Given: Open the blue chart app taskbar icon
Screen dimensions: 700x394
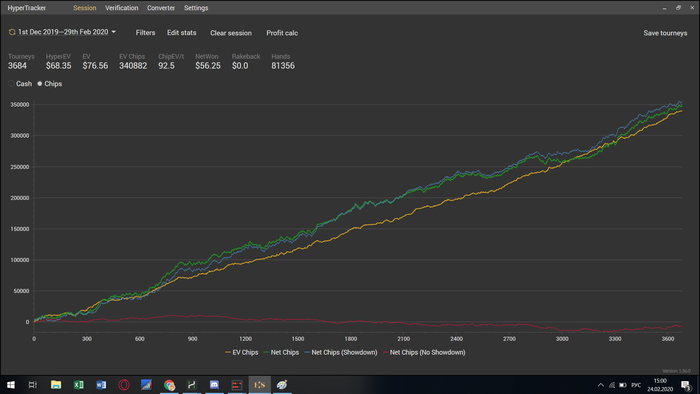Looking at the screenshot, I should [146, 385].
